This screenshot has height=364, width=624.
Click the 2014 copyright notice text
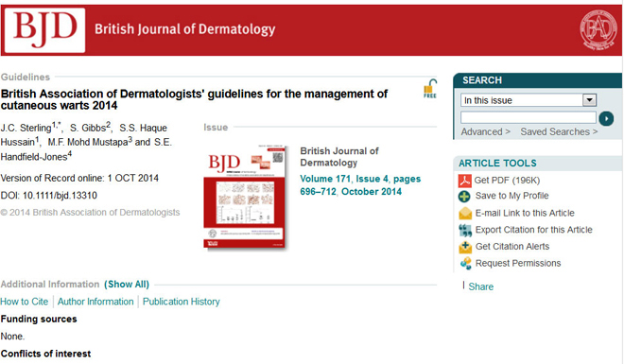[90, 213]
